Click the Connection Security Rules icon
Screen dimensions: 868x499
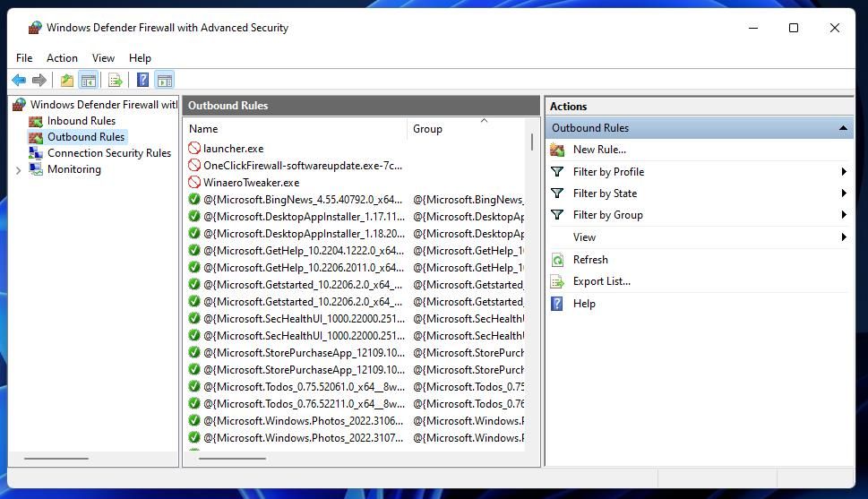point(36,153)
